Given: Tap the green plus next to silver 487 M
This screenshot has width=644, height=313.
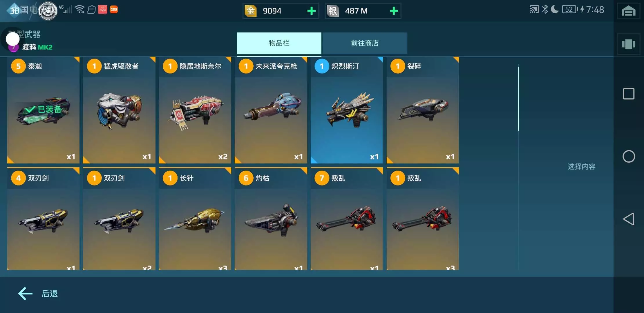Looking at the screenshot, I should [394, 11].
